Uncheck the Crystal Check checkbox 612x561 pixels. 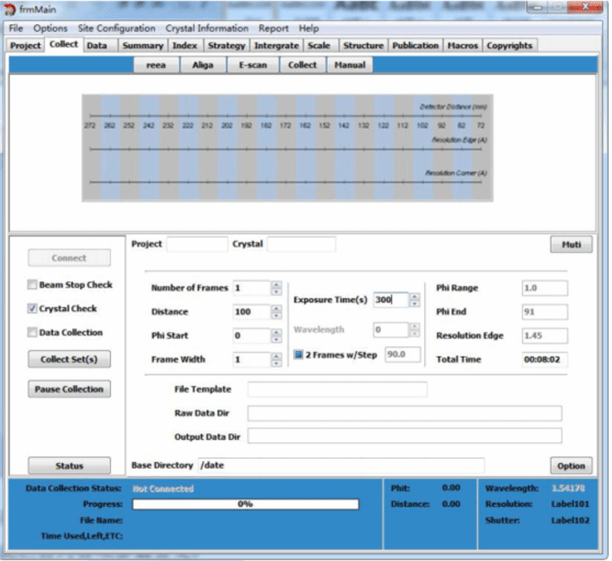[x=32, y=309]
